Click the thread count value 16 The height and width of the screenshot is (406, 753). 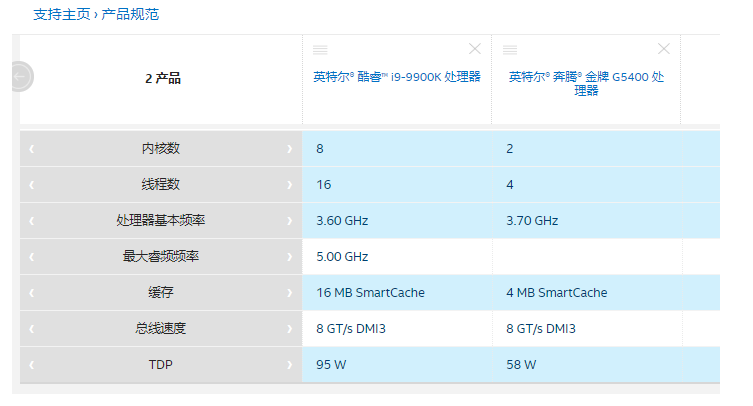pos(324,185)
